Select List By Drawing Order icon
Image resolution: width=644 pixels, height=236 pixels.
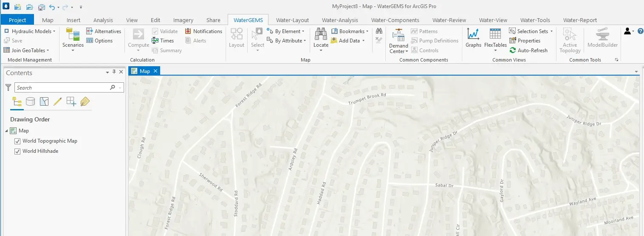pos(17,101)
